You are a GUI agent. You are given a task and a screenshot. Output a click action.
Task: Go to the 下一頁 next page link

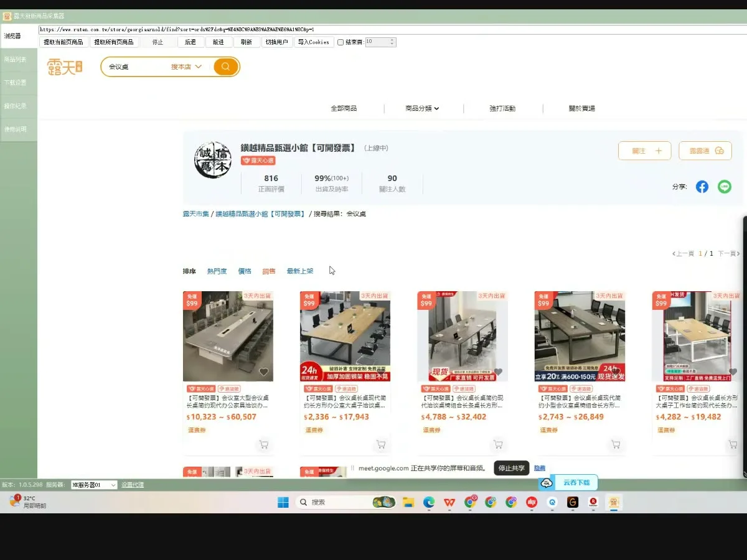tap(728, 254)
